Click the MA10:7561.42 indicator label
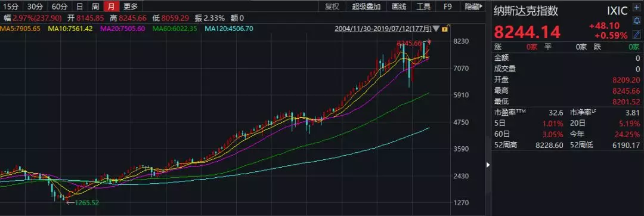Viewport: 644px width, 216px height. click(x=70, y=29)
